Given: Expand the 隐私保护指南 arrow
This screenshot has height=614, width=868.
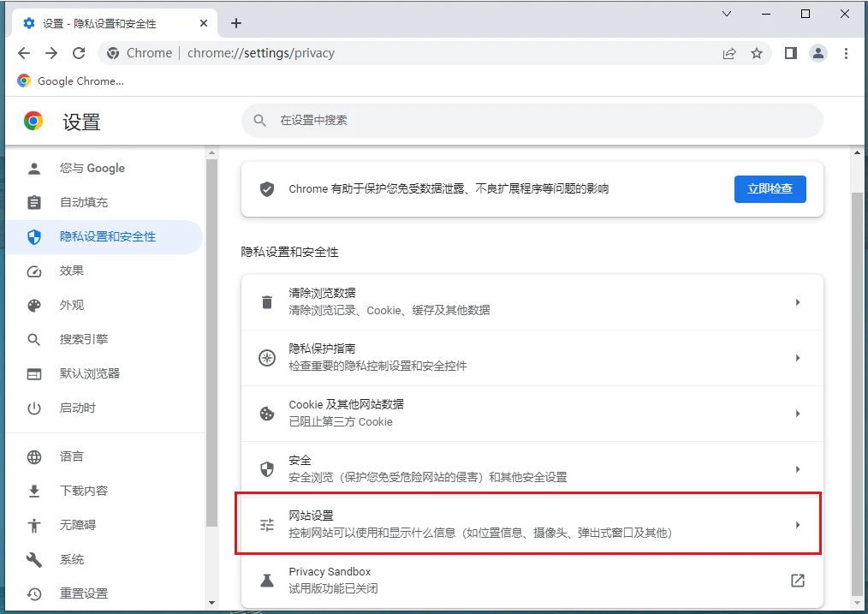Looking at the screenshot, I should tap(798, 358).
